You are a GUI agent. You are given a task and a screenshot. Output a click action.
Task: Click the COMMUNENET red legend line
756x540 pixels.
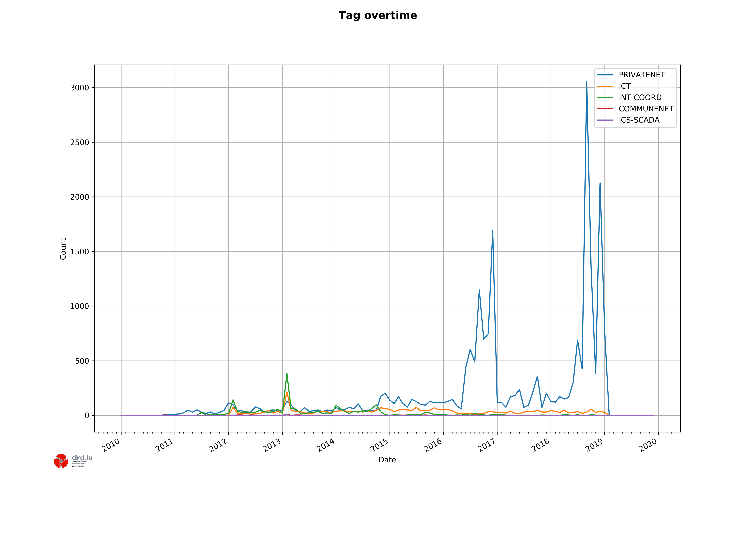[x=605, y=109]
